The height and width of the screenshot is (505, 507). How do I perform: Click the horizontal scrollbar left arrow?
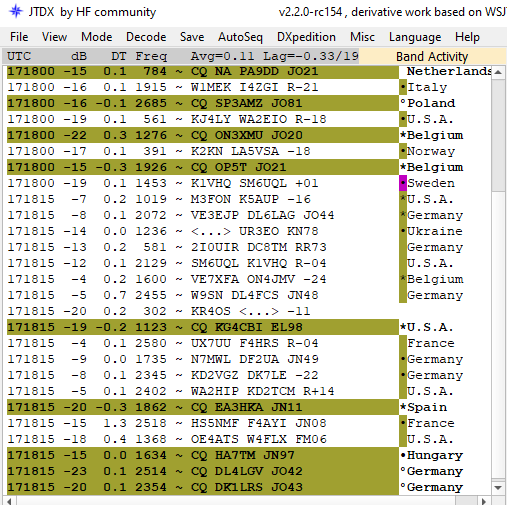[x=9, y=501]
